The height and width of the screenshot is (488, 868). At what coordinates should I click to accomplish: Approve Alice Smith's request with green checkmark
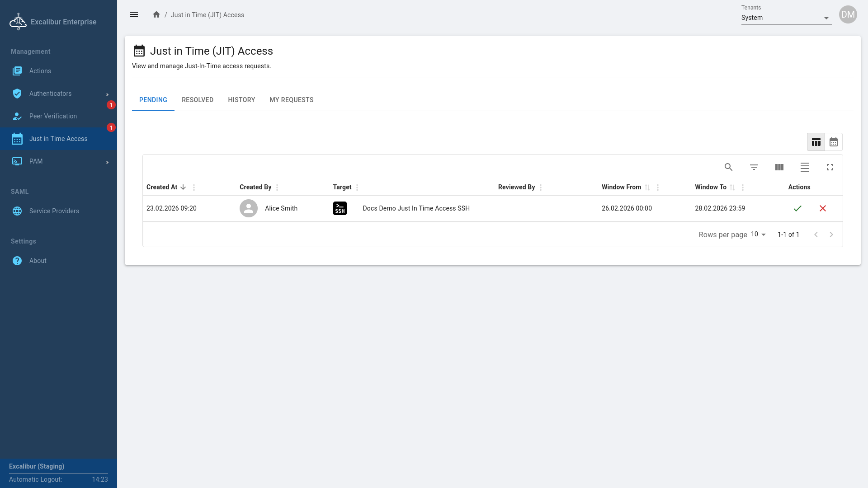tap(797, 208)
